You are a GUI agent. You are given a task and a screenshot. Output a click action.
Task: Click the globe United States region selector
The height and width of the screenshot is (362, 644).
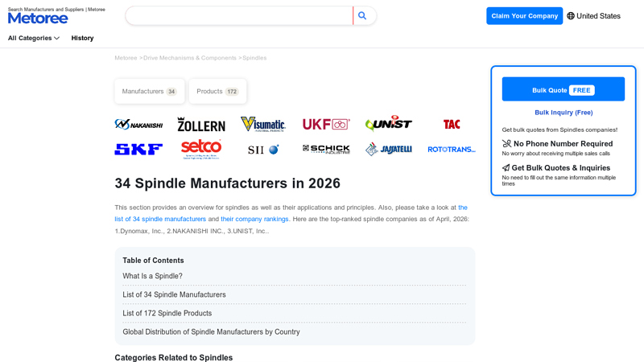point(593,16)
